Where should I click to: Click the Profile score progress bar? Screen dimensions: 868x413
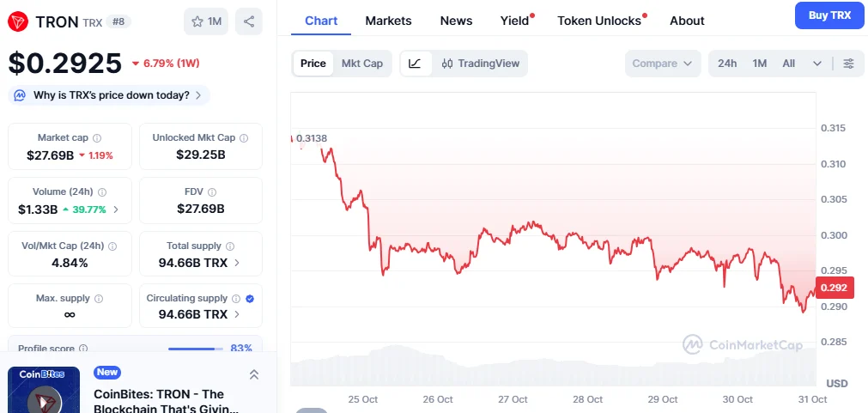tap(195, 349)
